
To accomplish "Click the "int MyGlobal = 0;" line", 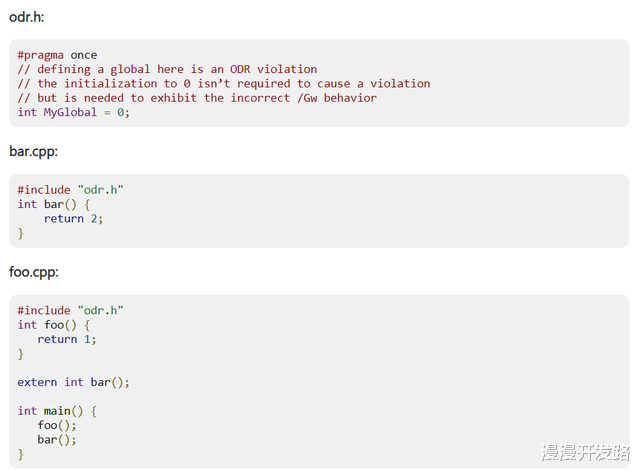I will click(x=74, y=111).
